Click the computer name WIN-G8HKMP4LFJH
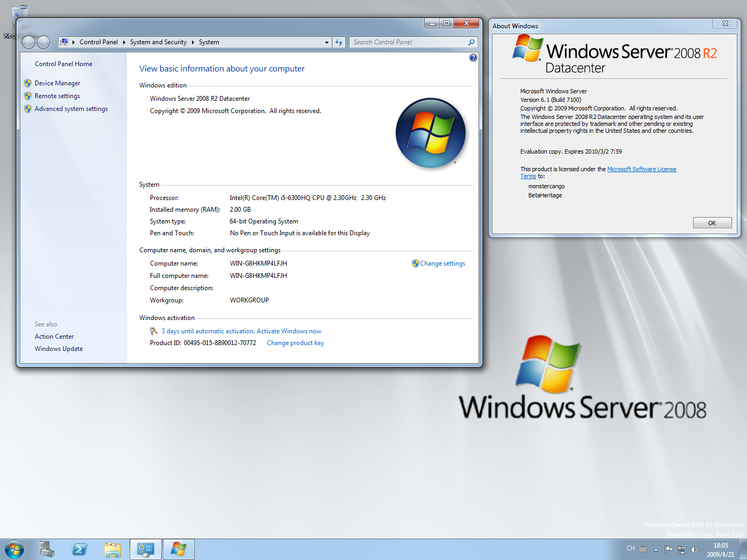 point(258,263)
